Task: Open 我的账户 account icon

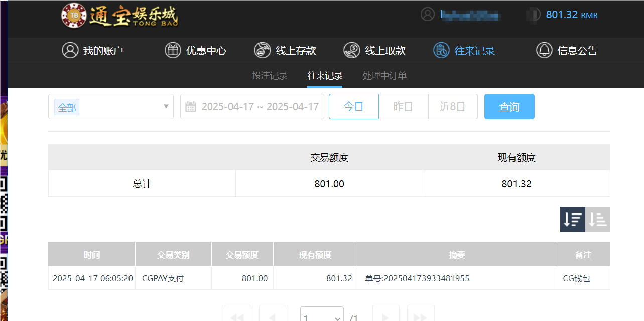Action: 70,50
